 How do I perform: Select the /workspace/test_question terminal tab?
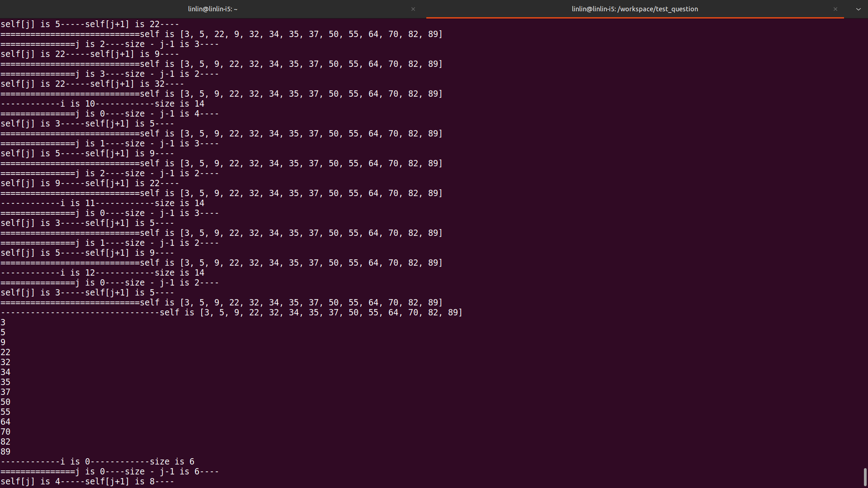pos(634,9)
